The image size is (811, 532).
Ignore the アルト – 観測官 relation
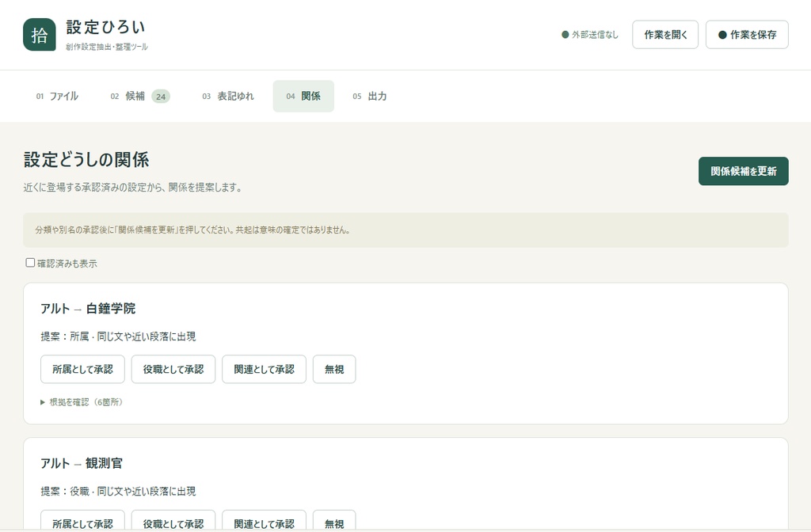point(334,521)
